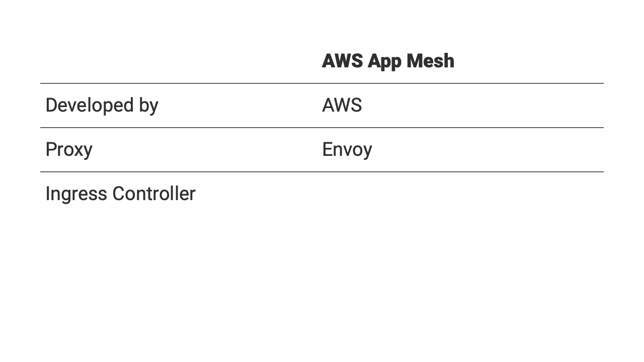Click bold AWS word in header
This screenshot has width=644, height=362.
tap(342, 61)
